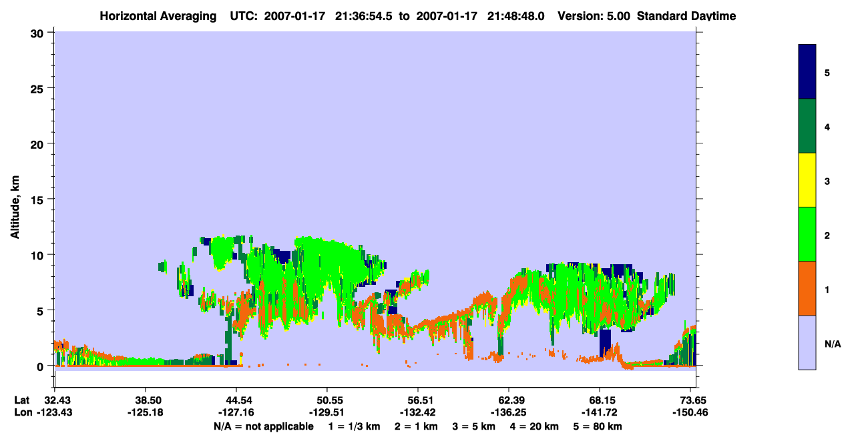Image resolution: width=868 pixels, height=445 pixels.
Task: Click the '5 = 80 km' legend text
Action: (x=598, y=426)
